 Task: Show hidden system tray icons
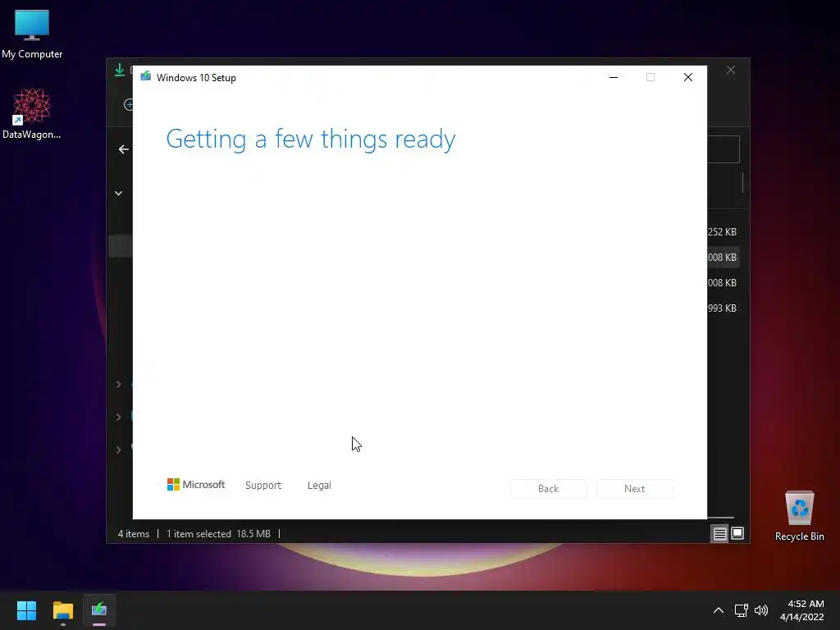(x=719, y=610)
